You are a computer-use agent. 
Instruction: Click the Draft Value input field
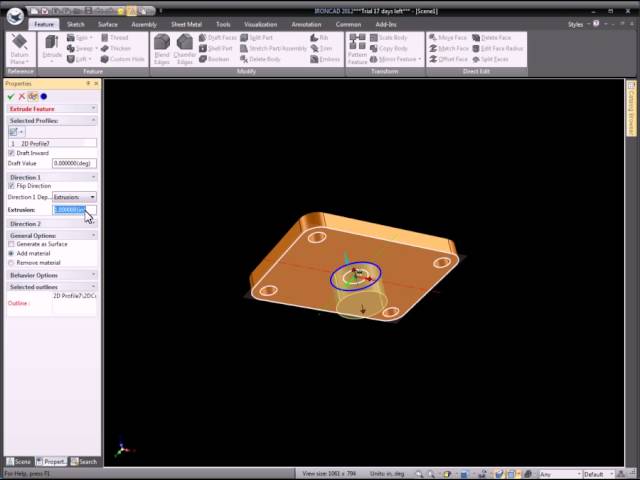click(74, 163)
